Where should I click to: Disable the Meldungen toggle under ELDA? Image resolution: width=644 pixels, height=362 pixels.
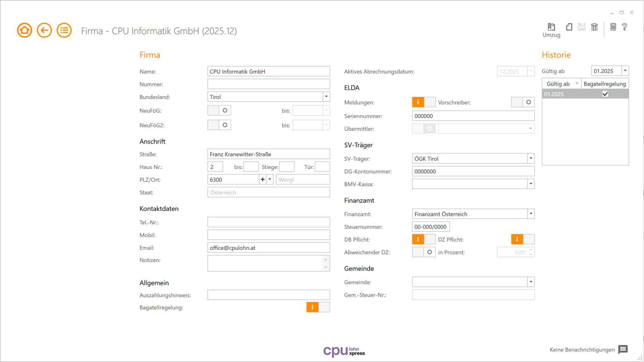(x=424, y=102)
